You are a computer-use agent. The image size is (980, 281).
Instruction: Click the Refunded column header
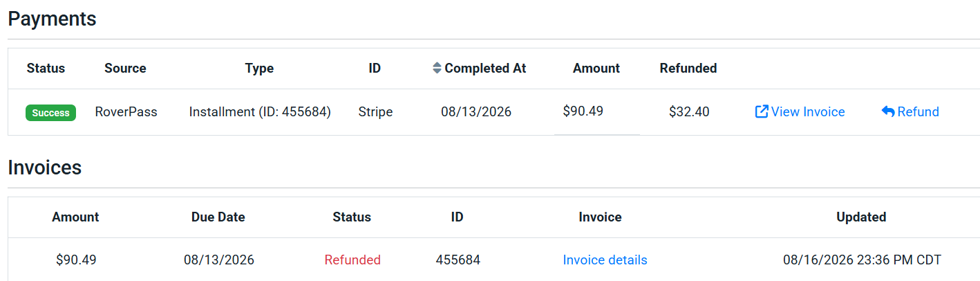(688, 68)
